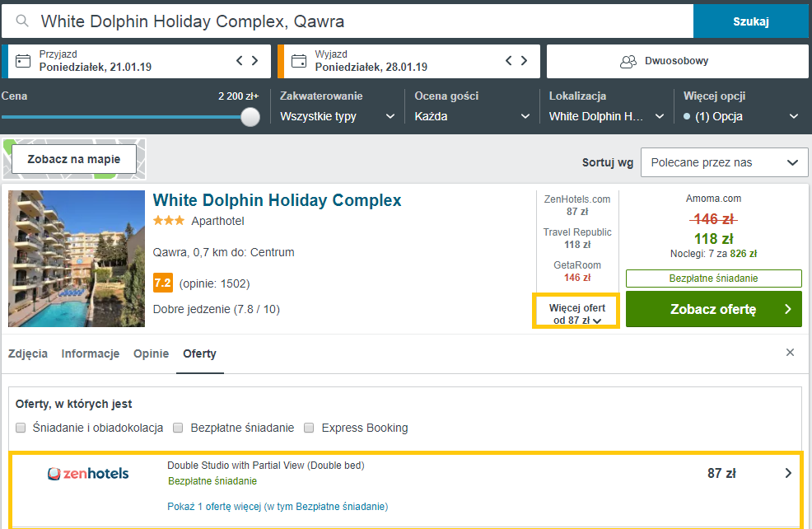This screenshot has width=812, height=529.
Task: Open the Dwuosobowy room type selector
Action: (x=678, y=61)
